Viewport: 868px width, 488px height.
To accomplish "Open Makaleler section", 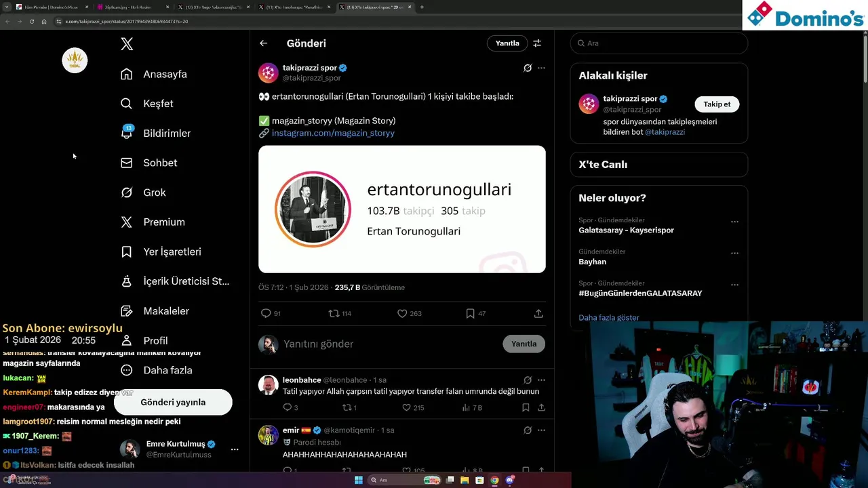I will pyautogui.click(x=155, y=311).
